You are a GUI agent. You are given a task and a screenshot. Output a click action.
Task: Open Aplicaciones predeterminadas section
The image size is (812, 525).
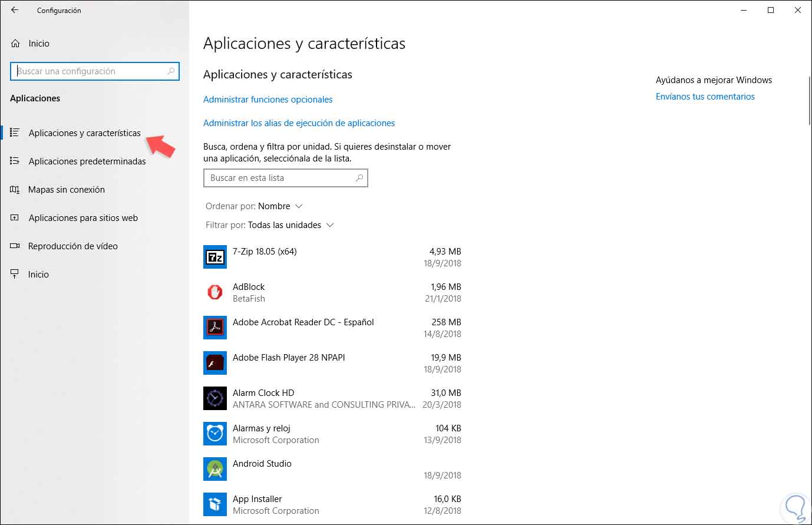tap(87, 161)
